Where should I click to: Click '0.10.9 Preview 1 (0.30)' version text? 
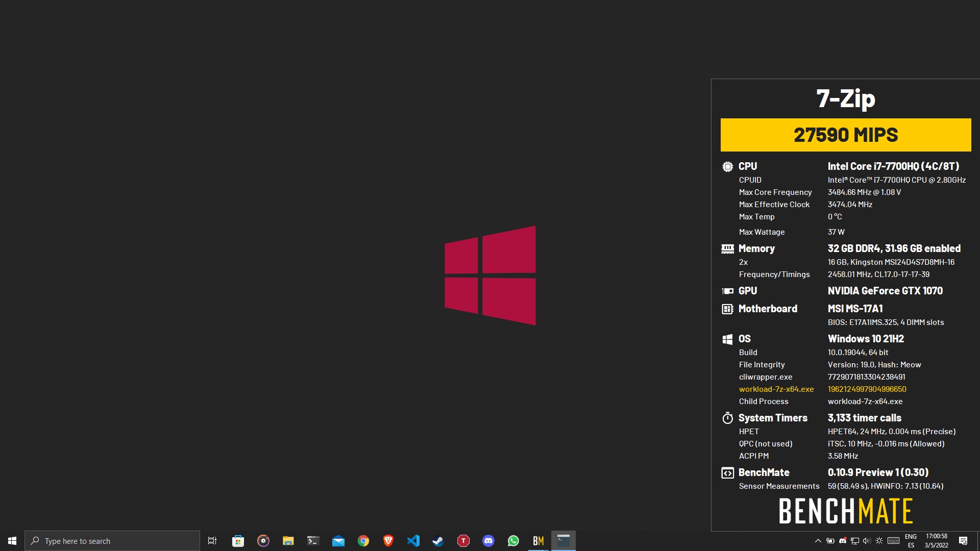(x=878, y=472)
